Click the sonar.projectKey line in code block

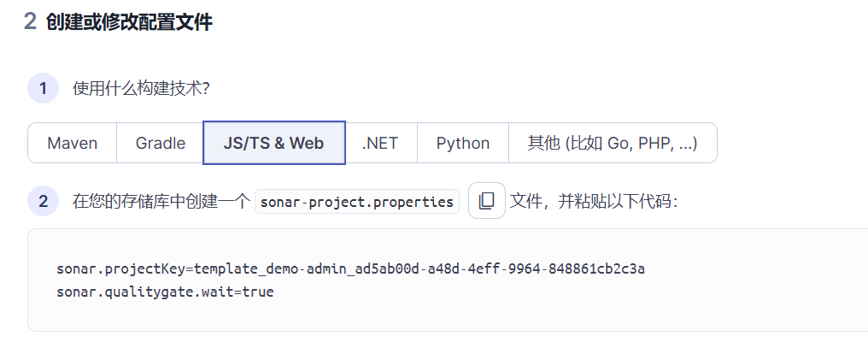(x=350, y=269)
